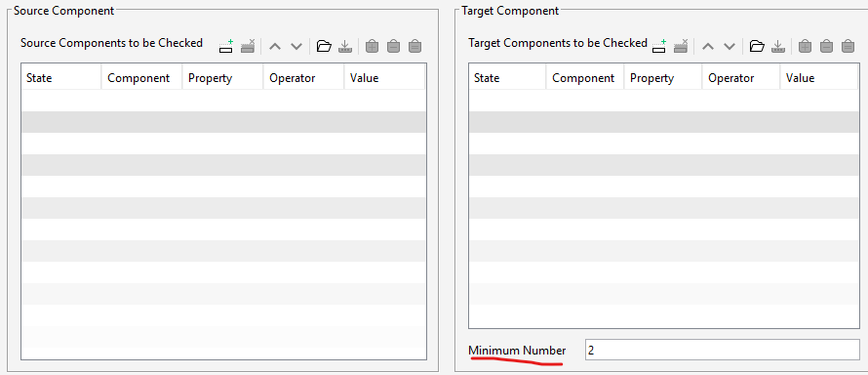The image size is (868, 375).
Task: Add a row to Target Components list
Action: (658, 46)
